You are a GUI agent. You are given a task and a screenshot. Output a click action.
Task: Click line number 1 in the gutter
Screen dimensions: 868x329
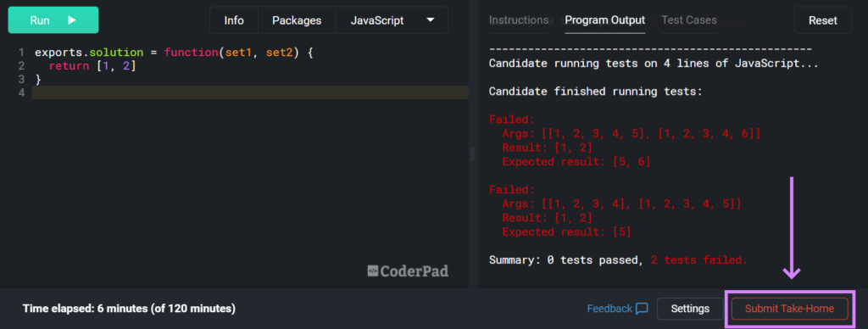pyautogui.click(x=21, y=53)
